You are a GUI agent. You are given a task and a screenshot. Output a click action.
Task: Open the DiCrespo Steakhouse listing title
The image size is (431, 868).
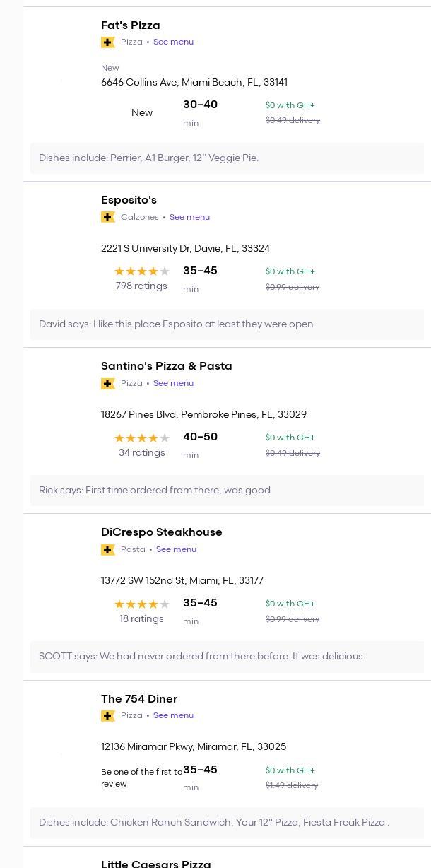coord(161,532)
